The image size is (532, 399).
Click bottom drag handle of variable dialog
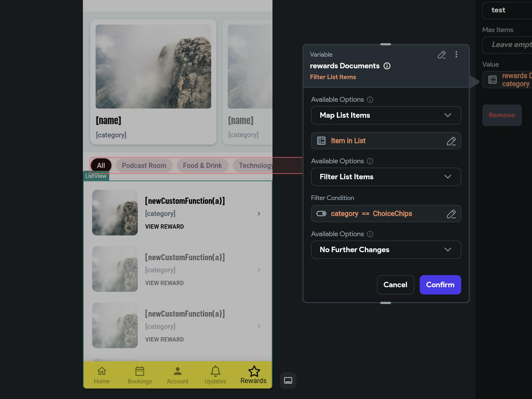pos(386,303)
